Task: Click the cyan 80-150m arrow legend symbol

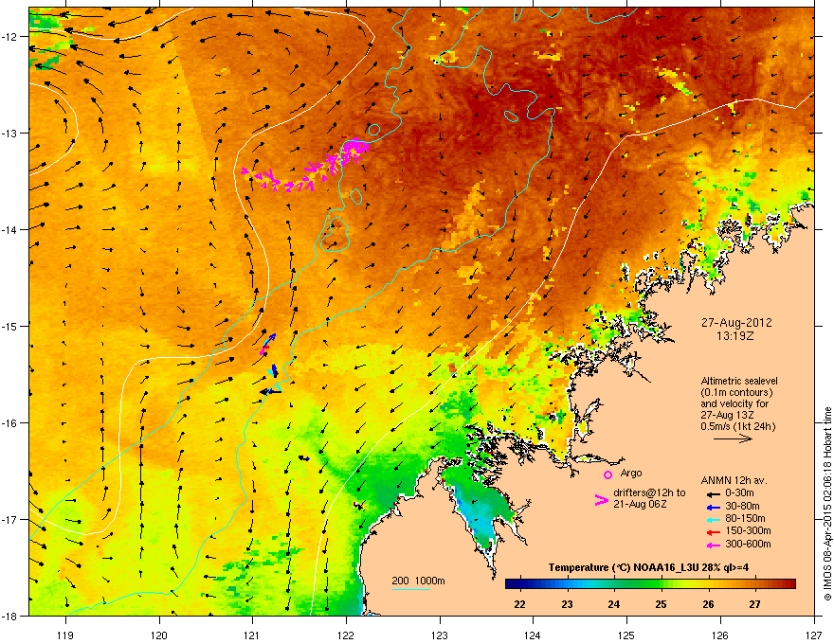Action: point(713,519)
